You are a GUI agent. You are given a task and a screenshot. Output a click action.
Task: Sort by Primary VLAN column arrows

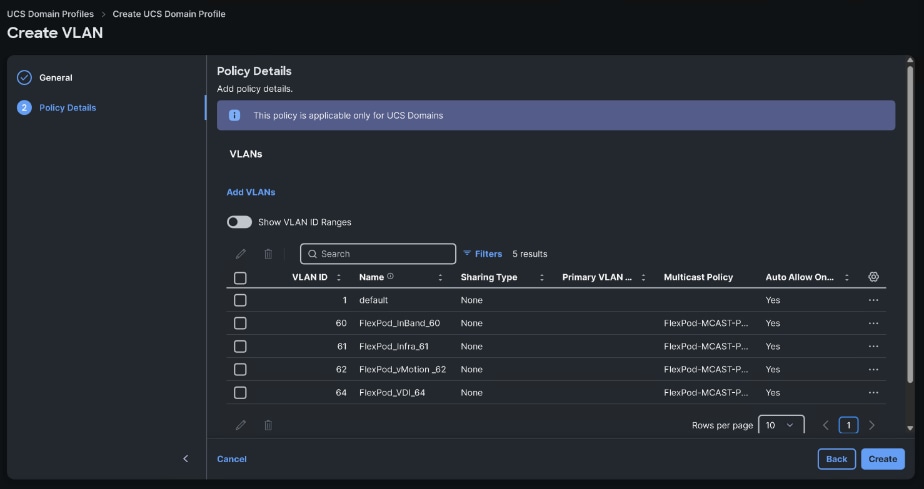pyautogui.click(x=644, y=277)
